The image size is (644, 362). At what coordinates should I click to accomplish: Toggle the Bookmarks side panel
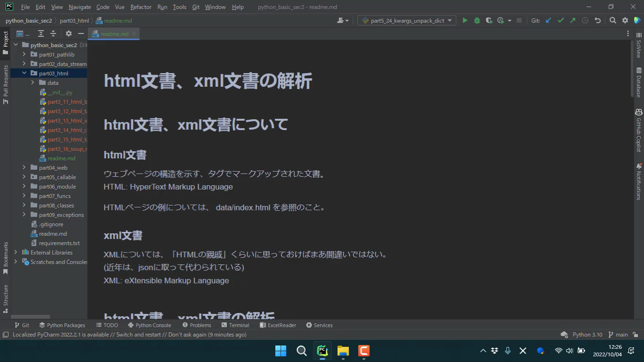pos(6,258)
